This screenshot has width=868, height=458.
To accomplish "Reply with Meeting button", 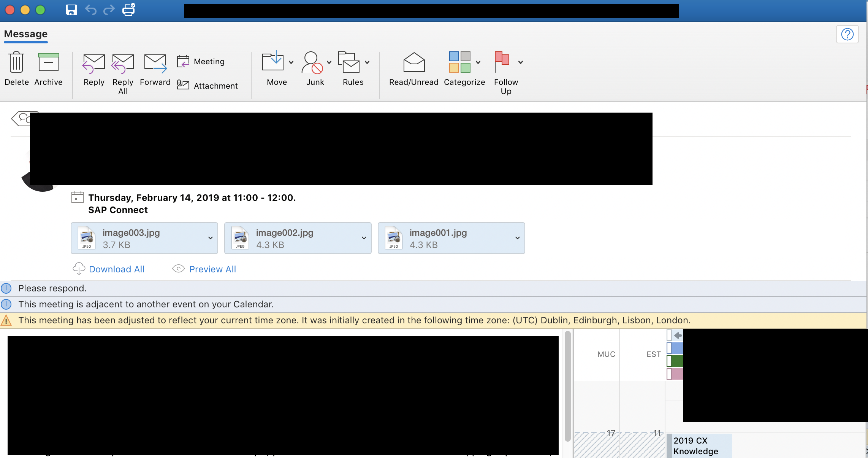I will pos(201,61).
